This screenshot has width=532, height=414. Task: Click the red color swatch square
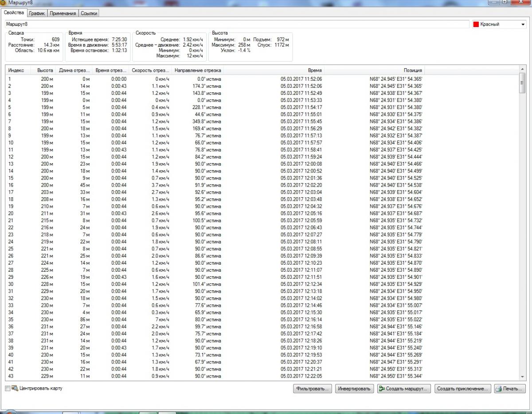coord(476,24)
